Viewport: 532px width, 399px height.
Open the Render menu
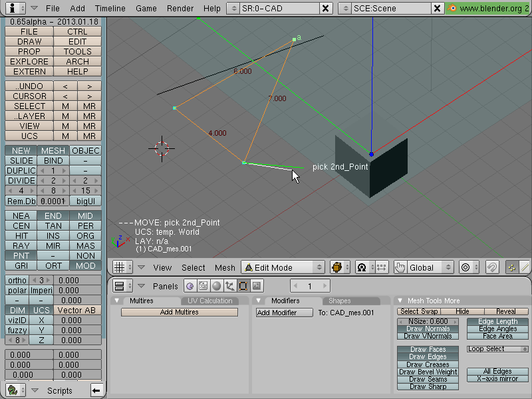coord(180,8)
